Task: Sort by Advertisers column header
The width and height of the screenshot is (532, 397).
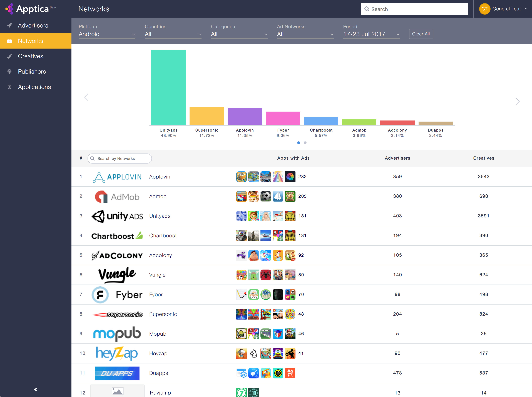Action: pyautogui.click(x=397, y=158)
